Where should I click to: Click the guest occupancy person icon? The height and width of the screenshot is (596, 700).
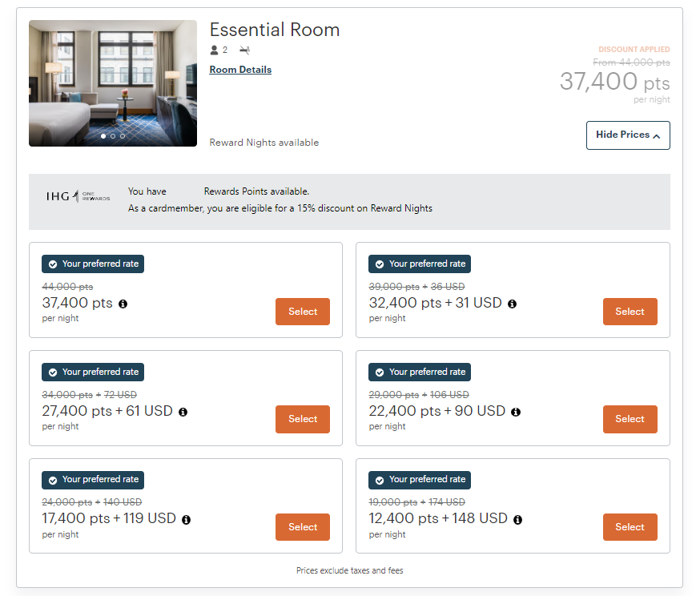[x=215, y=50]
